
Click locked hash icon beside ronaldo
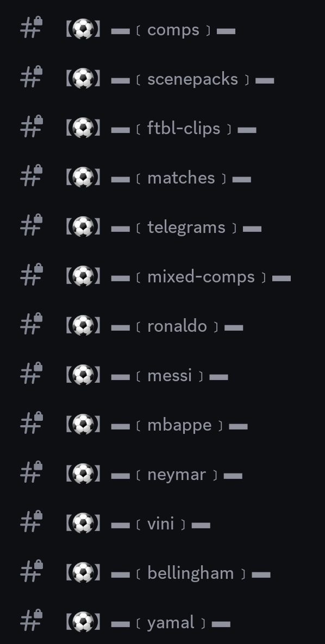tap(32, 324)
